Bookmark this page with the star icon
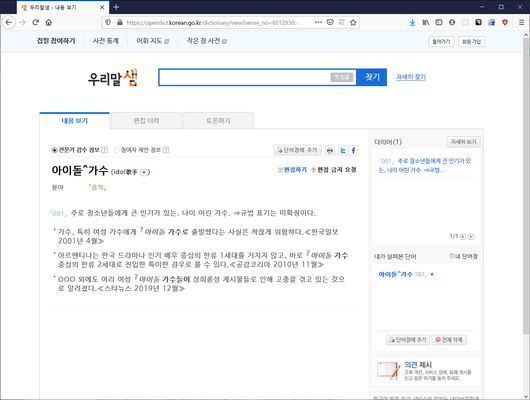Image resolution: width=530 pixels, height=400 pixels. click(x=353, y=22)
